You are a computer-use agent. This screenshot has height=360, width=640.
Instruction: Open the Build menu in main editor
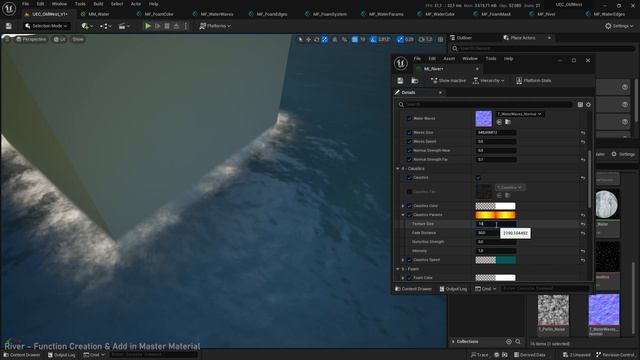pos(98,4)
